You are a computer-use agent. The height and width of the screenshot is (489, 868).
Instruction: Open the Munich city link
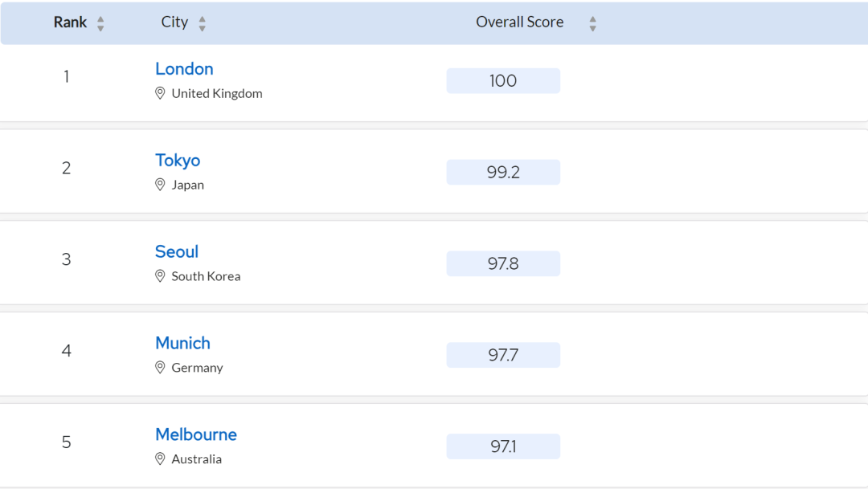(182, 343)
